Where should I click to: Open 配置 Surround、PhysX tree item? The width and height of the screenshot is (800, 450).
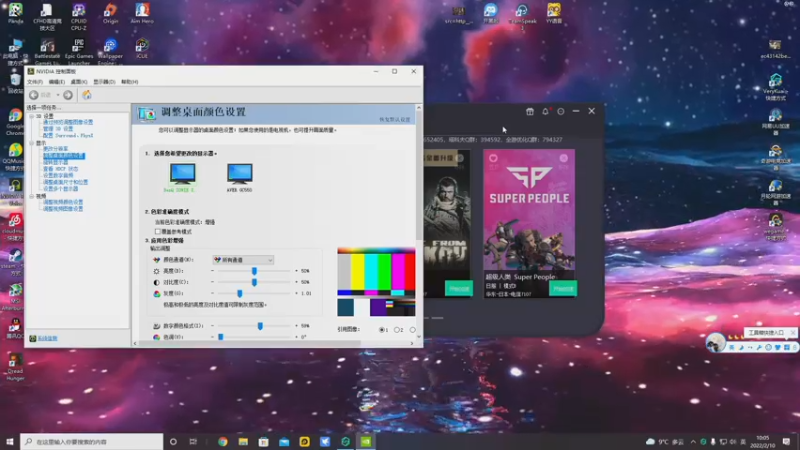[x=68, y=136]
